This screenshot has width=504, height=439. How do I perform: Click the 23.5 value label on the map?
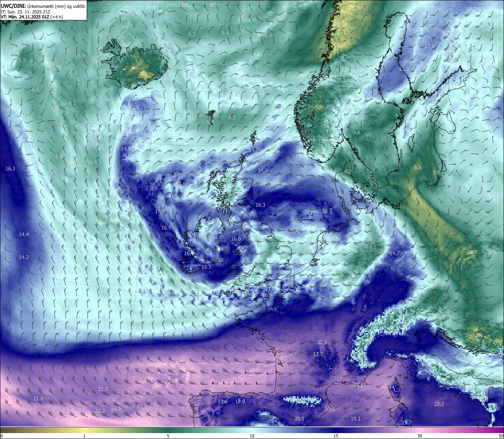(x=330, y=409)
